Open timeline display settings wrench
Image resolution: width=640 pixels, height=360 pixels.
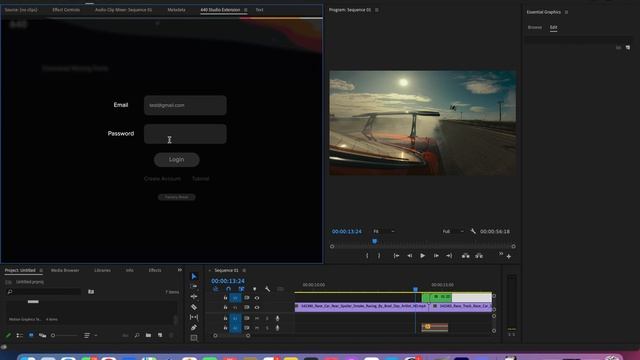coord(267,289)
